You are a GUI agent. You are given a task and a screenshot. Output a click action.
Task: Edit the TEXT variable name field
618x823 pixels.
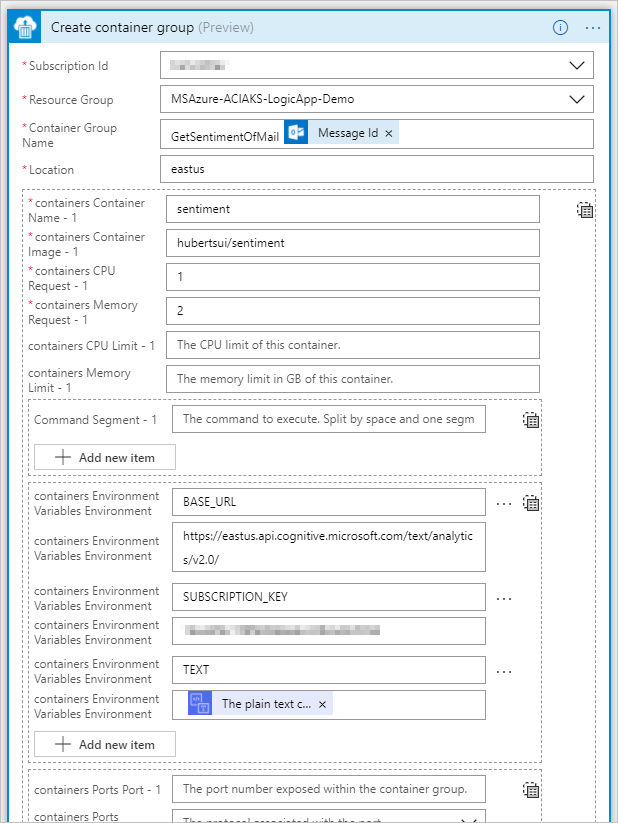click(x=329, y=670)
